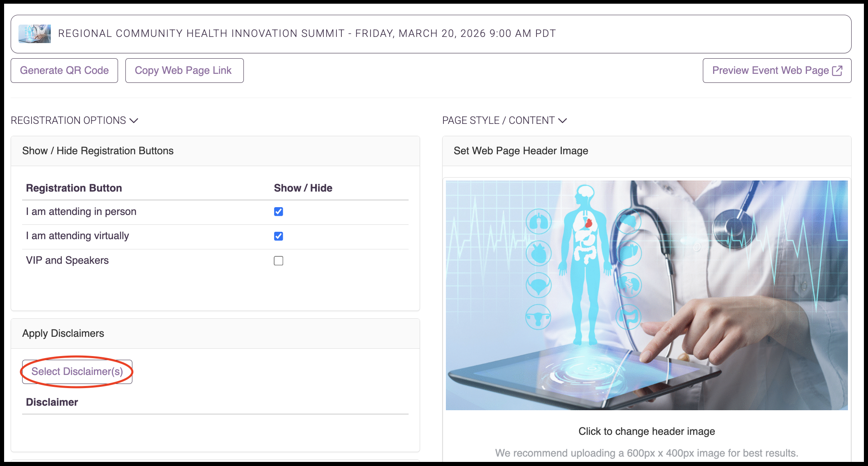This screenshot has height=466, width=868.
Task: Click the Regional Community Health Innovation Summit title
Action: 307,34
